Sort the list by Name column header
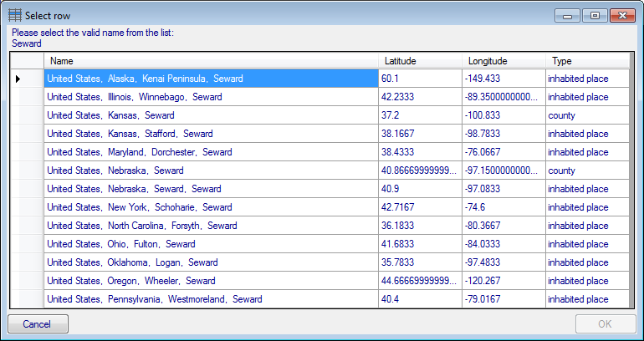 tap(211, 61)
